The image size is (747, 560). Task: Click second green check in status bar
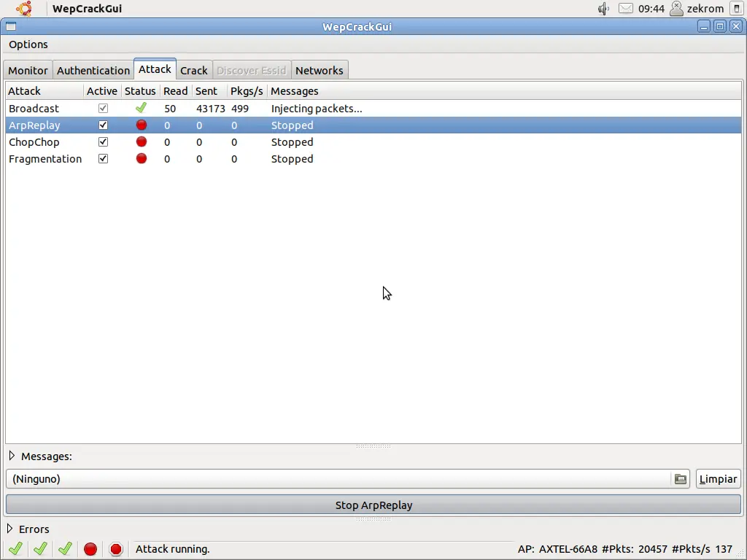coord(41,548)
